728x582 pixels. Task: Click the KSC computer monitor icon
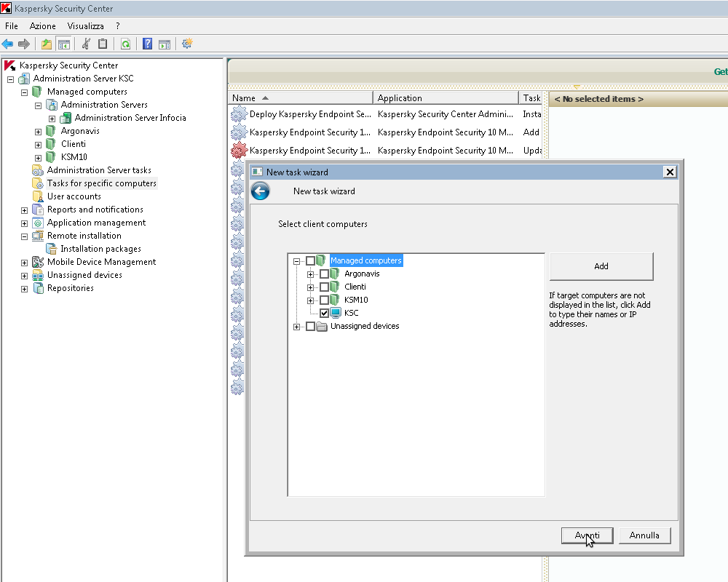click(x=336, y=313)
